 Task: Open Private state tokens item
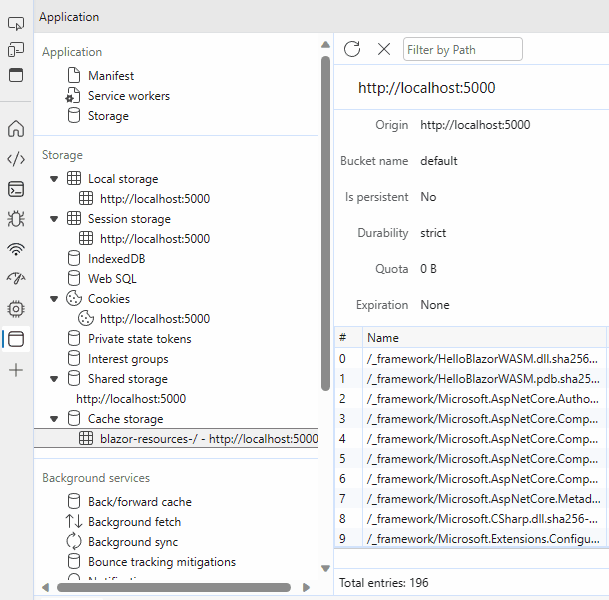[139, 339]
